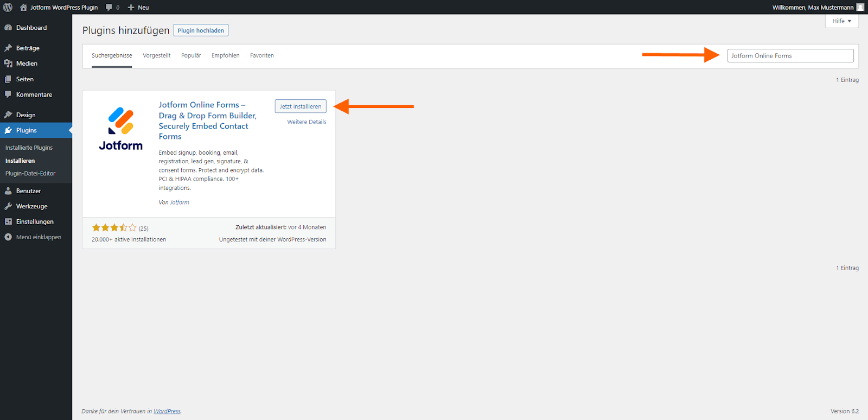Screen dimensions: 868x420
Task: Open the Plugin-Datei-Editor submenu
Action: (30, 174)
